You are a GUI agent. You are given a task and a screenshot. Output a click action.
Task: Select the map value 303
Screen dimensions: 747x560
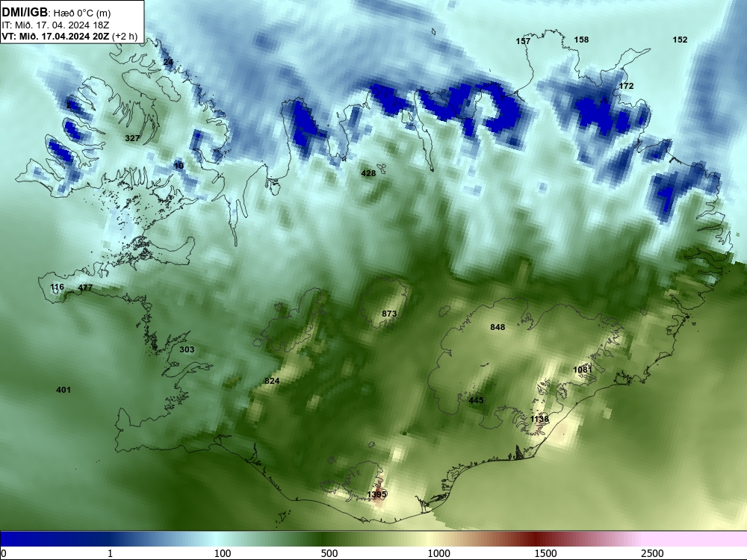point(187,349)
